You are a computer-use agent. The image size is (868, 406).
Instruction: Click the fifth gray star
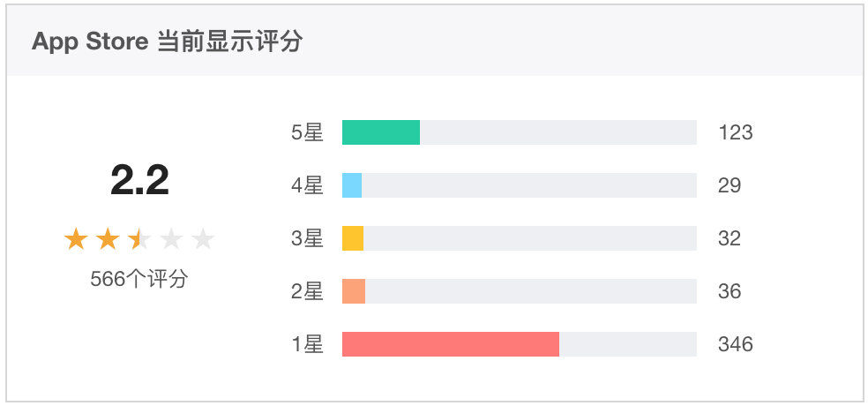coord(203,239)
